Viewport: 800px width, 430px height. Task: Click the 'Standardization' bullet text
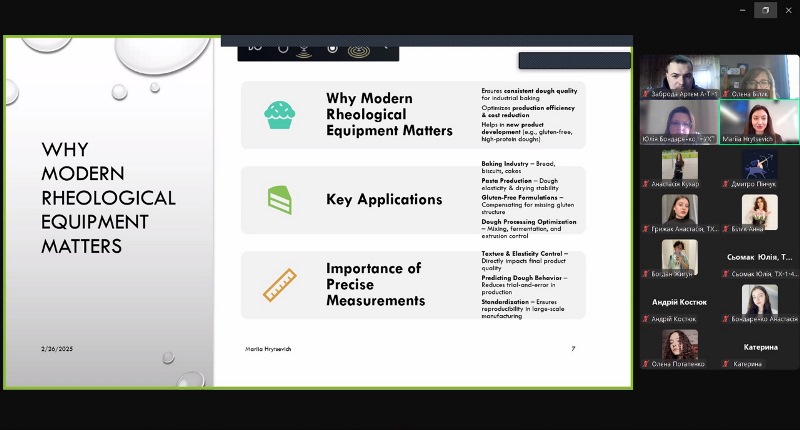[x=523, y=309]
